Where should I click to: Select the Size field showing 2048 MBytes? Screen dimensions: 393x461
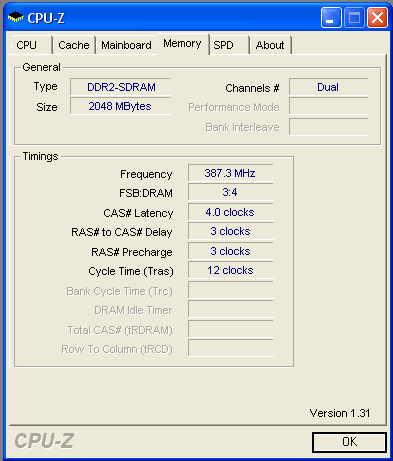(121, 106)
